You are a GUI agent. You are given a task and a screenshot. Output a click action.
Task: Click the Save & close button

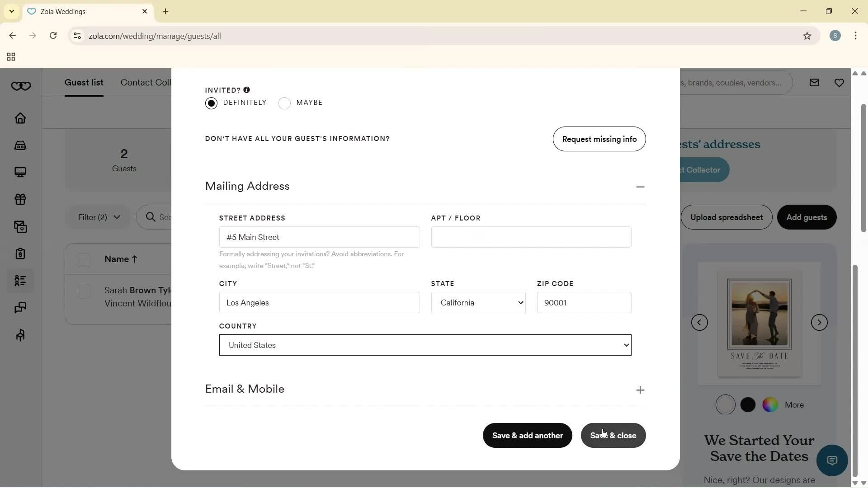(613, 435)
